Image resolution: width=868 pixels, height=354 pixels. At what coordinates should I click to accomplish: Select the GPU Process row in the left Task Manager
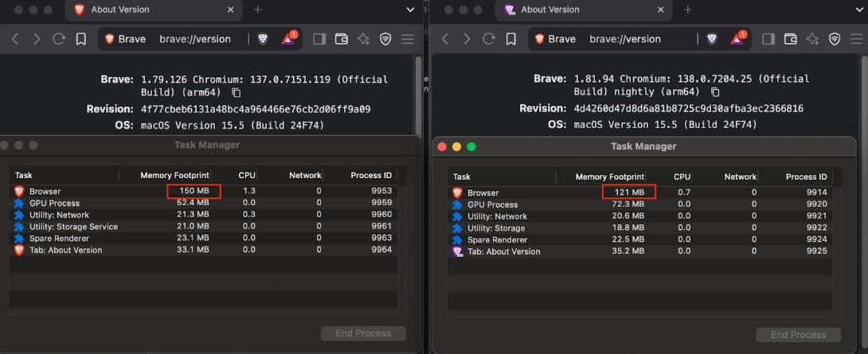click(x=203, y=203)
